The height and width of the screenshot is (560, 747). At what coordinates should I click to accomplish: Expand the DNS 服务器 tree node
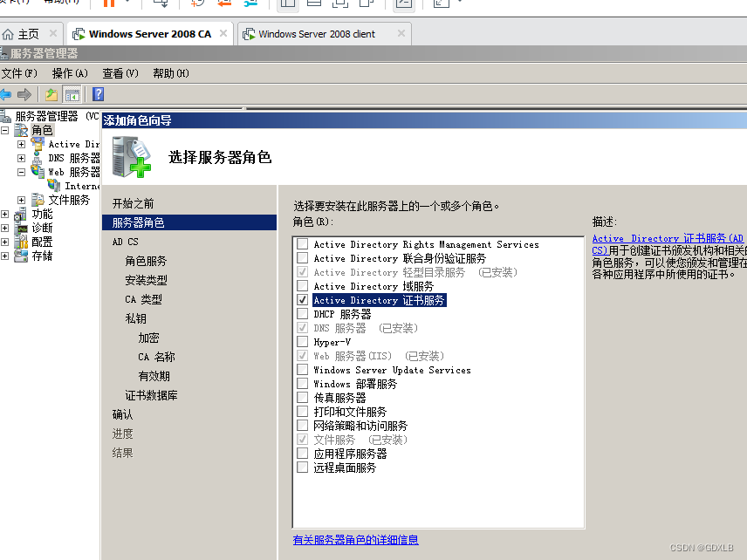(x=22, y=158)
